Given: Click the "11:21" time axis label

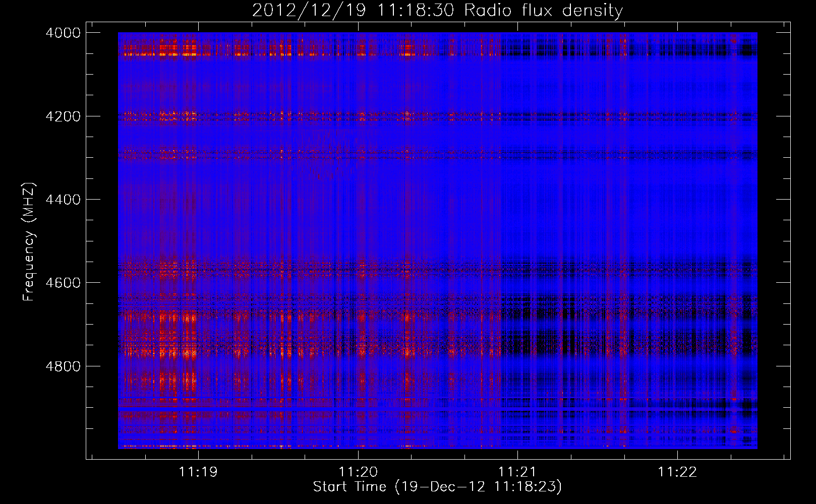Looking at the screenshot, I should click(x=517, y=472).
